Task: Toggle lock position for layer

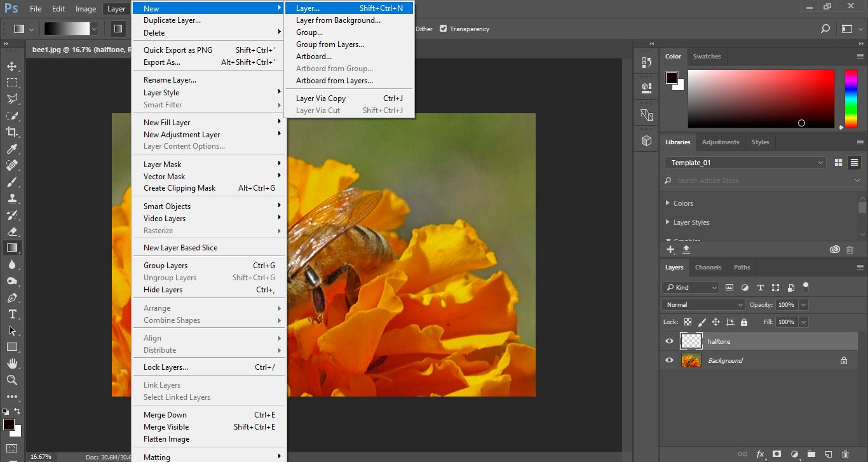Action: coord(716,322)
